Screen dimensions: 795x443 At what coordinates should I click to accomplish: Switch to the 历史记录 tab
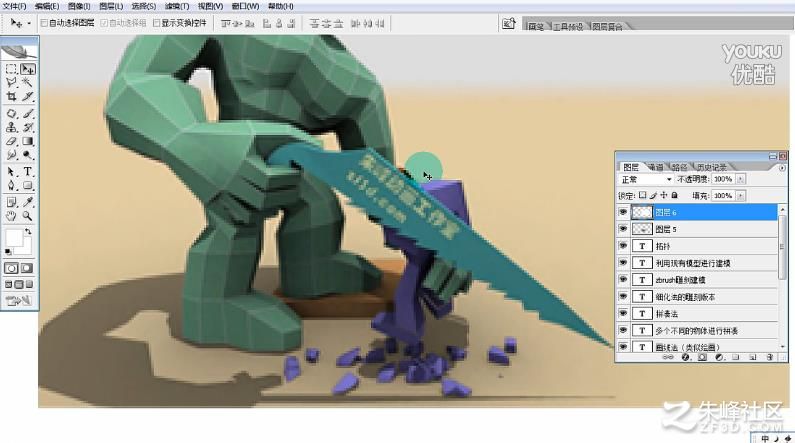[x=712, y=167]
